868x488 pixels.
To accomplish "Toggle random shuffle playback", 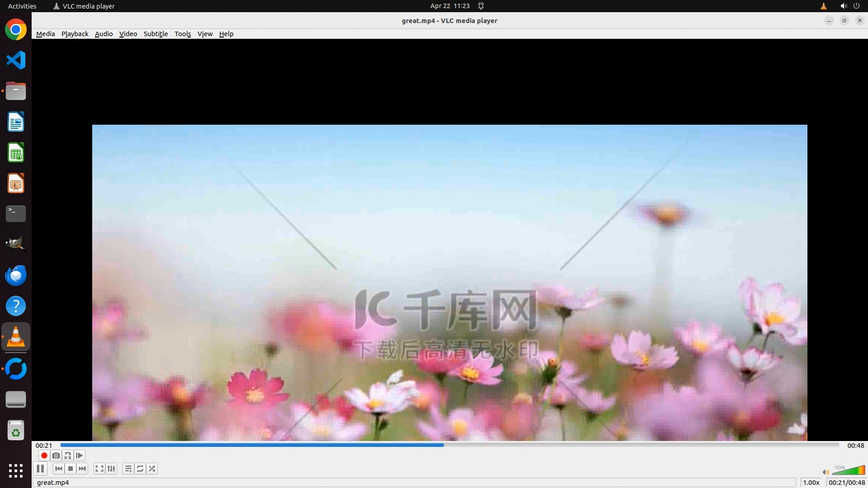I will 152,469.
